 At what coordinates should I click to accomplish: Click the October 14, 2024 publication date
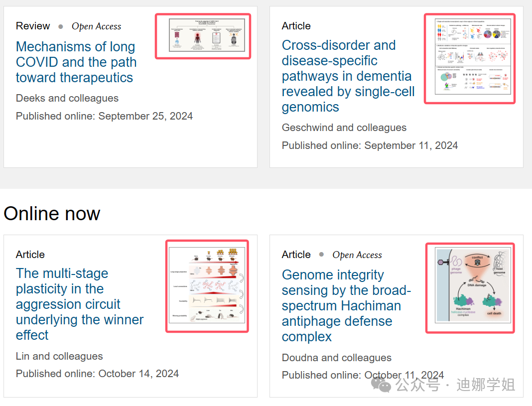click(x=138, y=374)
